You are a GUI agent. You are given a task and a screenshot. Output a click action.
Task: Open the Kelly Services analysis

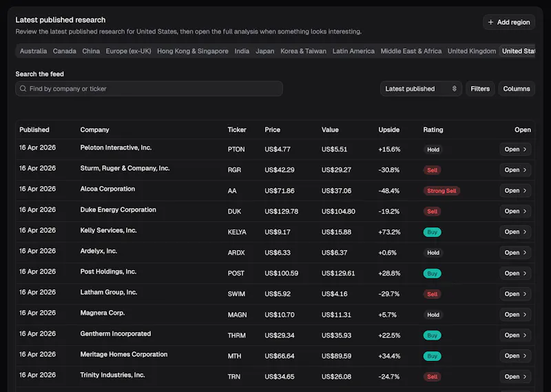tap(515, 232)
